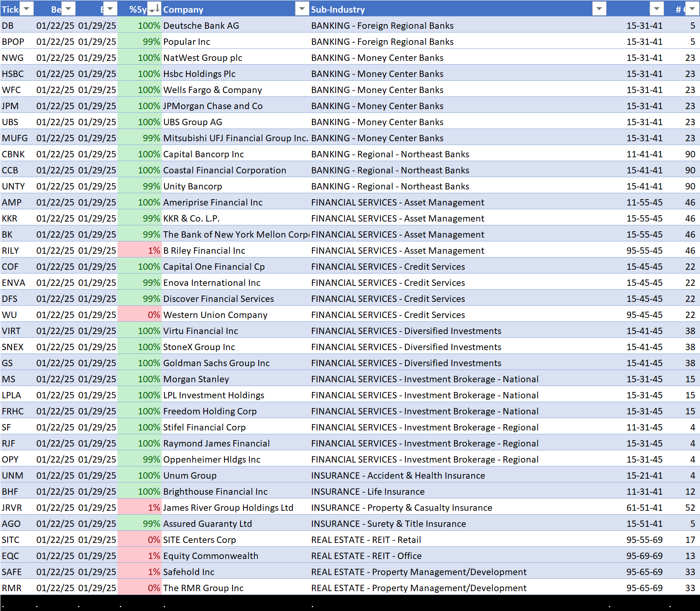The width and height of the screenshot is (700, 611).
Task: Open the Ticker column filter dropdown
Action: (x=27, y=9)
